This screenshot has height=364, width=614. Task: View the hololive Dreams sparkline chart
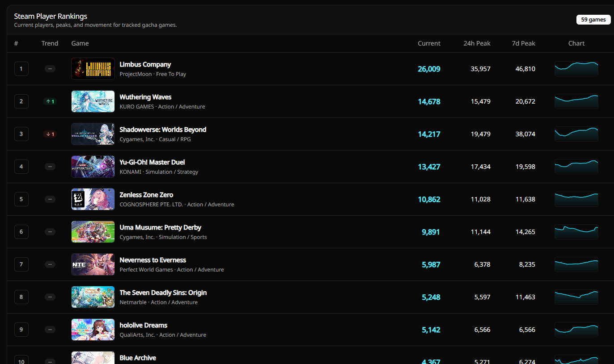[576, 330]
